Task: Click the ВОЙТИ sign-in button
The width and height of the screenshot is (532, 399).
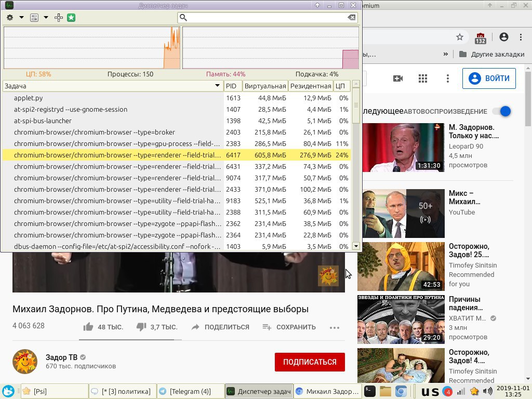Action: coord(489,78)
